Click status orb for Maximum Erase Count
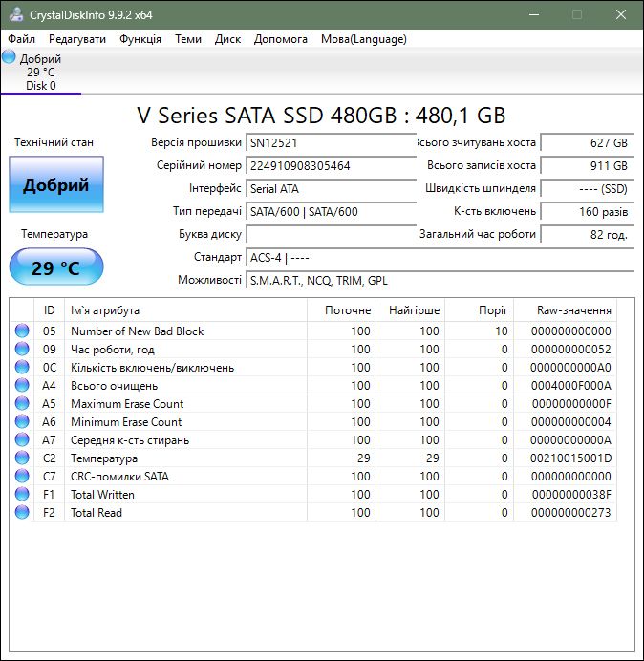Image resolution: width=644 pixels, height=661 pixels. (x=22, y=403)
